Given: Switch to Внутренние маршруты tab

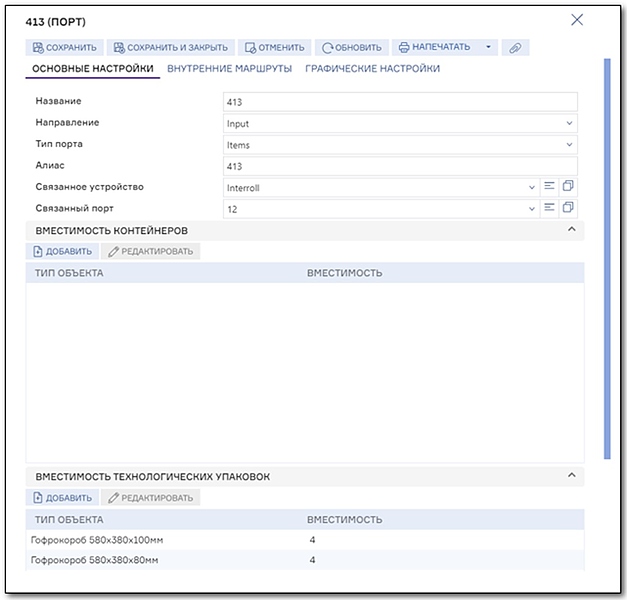Looking at the screenshot, I should [x=229, y=69].
